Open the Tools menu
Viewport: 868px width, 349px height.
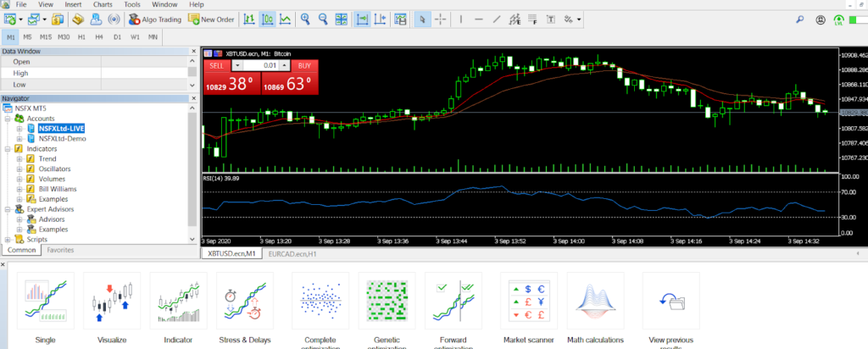coord(132,4)
